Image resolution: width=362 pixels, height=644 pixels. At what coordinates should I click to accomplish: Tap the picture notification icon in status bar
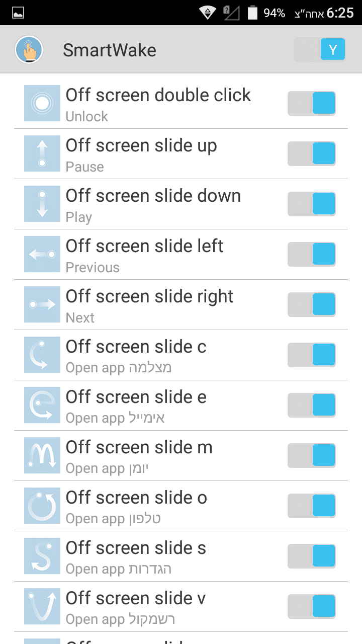coord(18,13)
